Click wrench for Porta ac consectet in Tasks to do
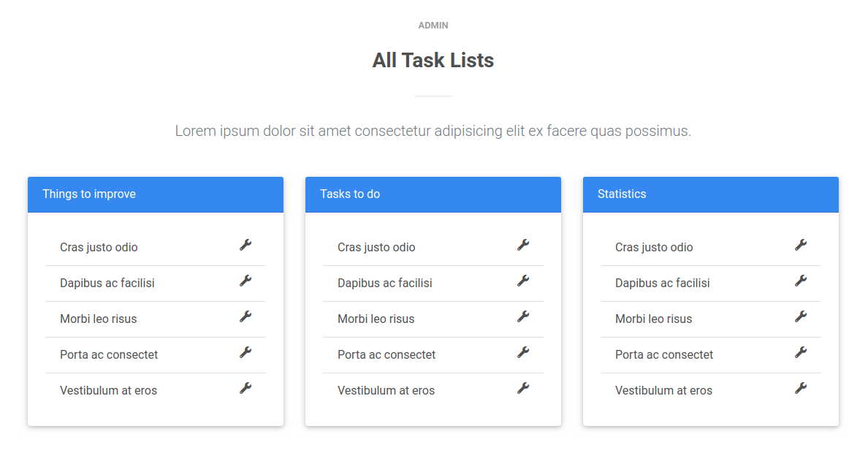The height and width of the screenshot is (453, 868). coord(523,352)
